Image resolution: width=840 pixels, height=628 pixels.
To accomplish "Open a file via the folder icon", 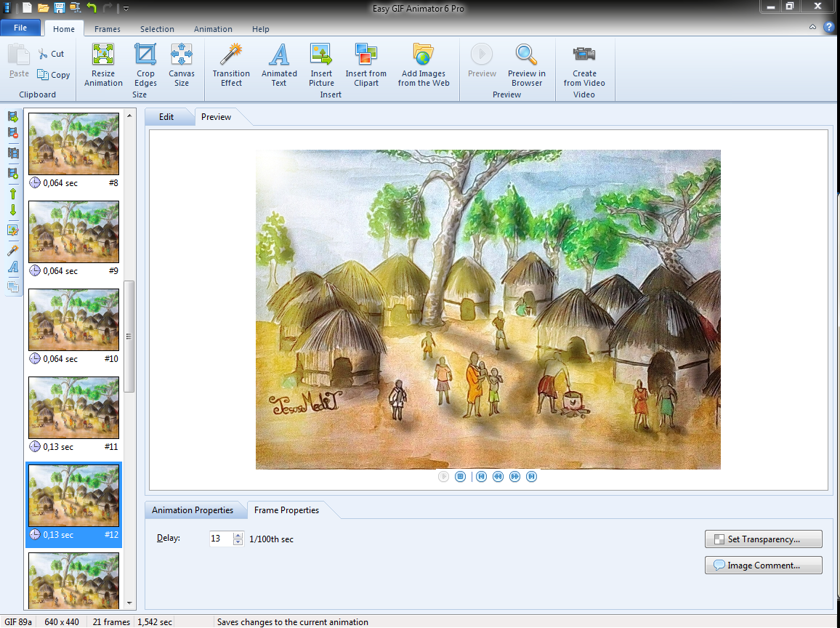I will coord(44,8).
